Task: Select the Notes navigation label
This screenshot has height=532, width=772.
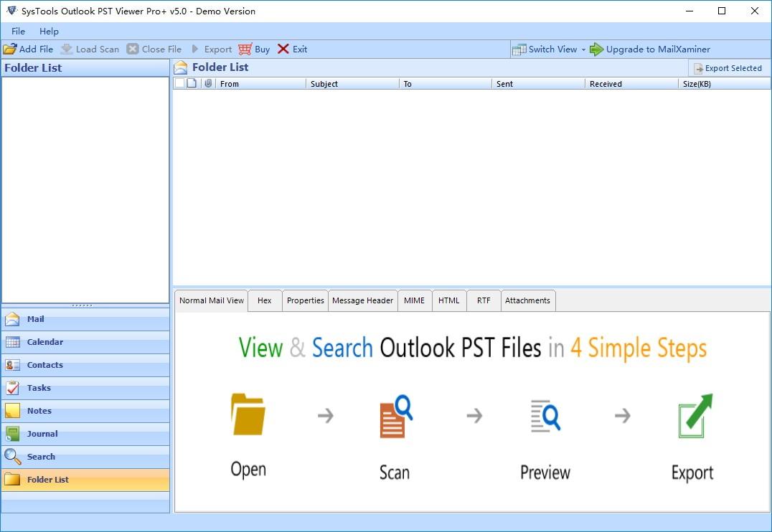Action: click(39, 411)
